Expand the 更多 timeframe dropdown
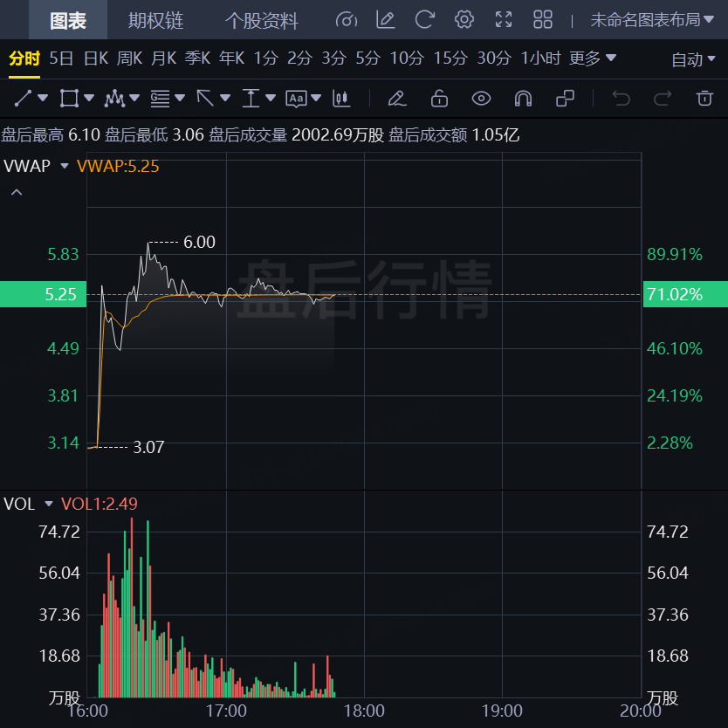 tap(593, 58)
